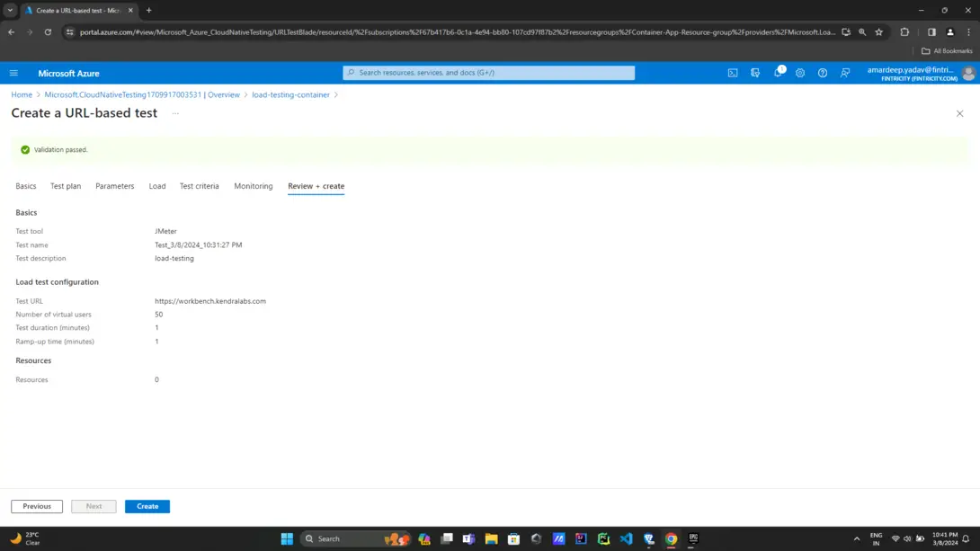Go back using the Previous button
Image resolution: width=980 pixels, height=551 pixels.
pyautogui.click(x=36, y=506)
